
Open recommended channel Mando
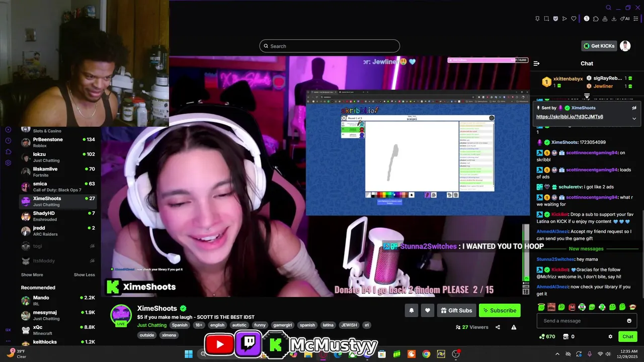58,301
